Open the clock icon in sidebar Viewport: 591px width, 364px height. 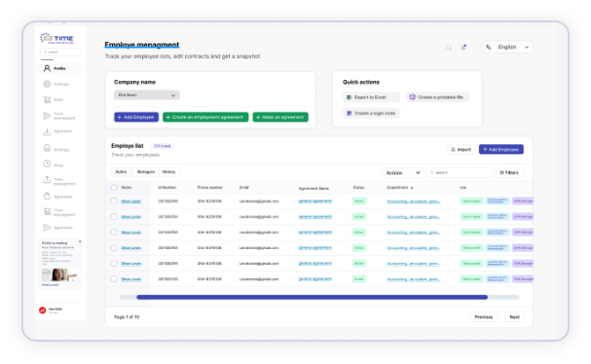47,164
